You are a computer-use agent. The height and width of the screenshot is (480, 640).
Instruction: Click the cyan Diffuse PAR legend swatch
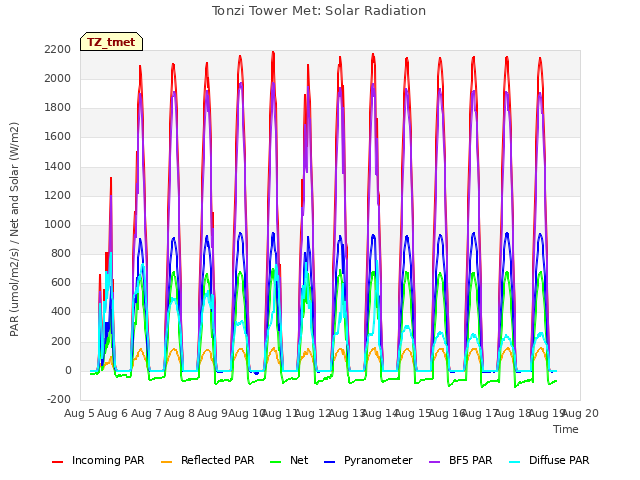[515, 462]
